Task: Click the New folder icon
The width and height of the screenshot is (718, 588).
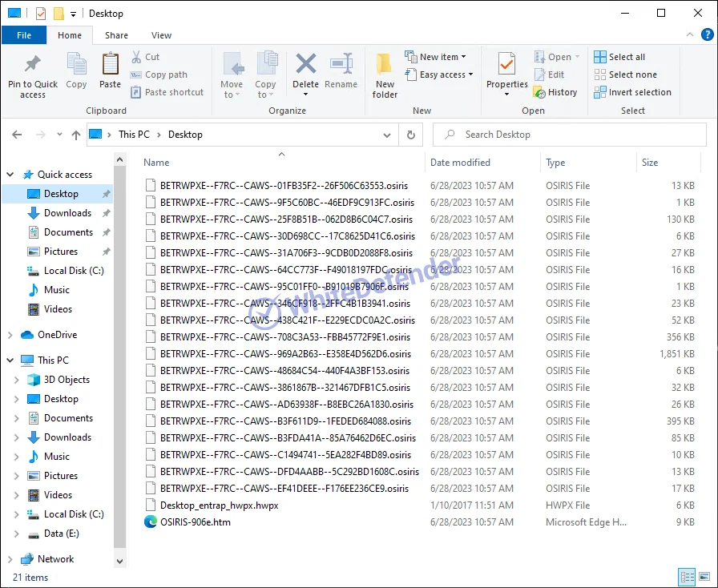Action: point(385,75)
